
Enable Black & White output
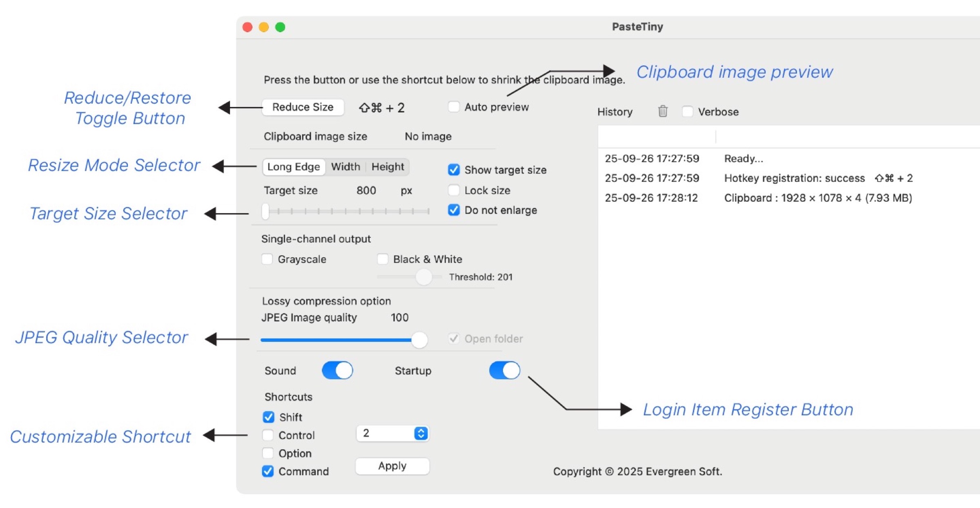pyautogui.click(x=382, y=259)
